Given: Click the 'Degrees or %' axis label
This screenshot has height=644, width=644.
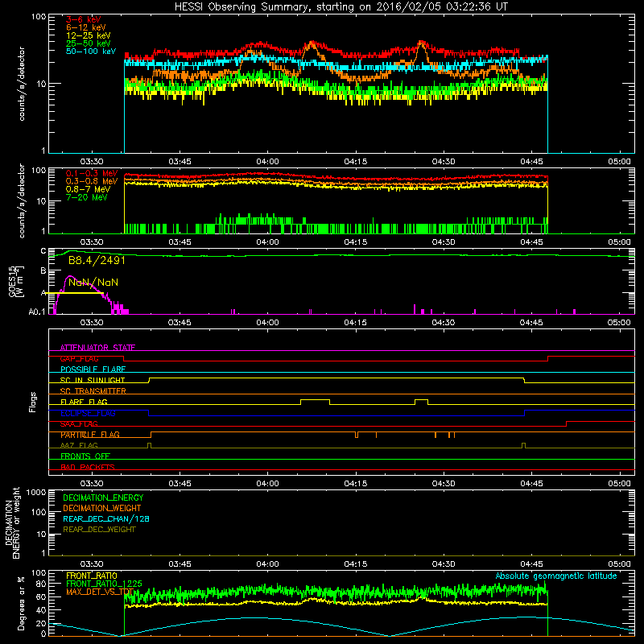Looking at the screenshot, I should 21,603.
